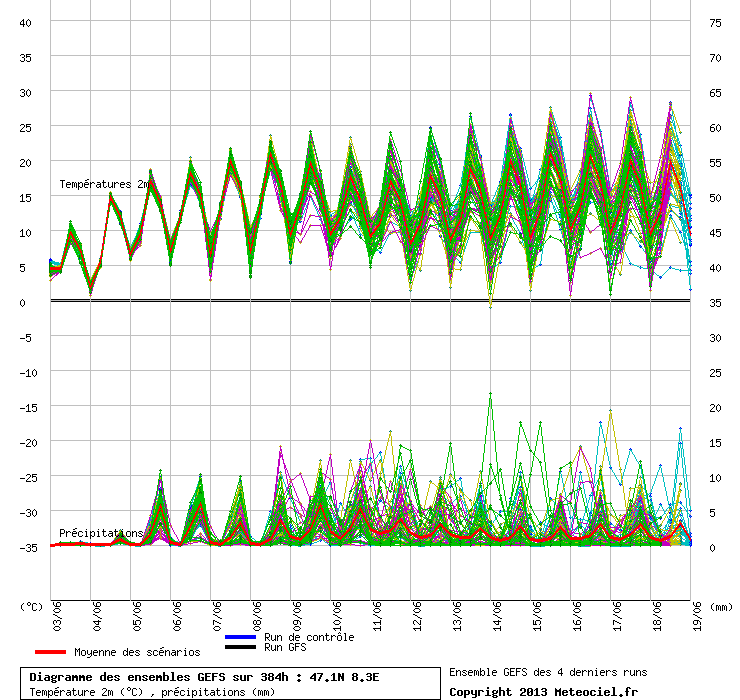Click the 70 value on precipitation axis
Viewport: 740px width, 700px height.
point(715,58)
